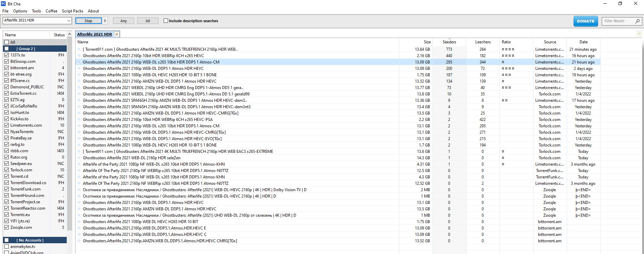
Task: Click the arrow button next to Stop
Action: click(x=105, y=21)
